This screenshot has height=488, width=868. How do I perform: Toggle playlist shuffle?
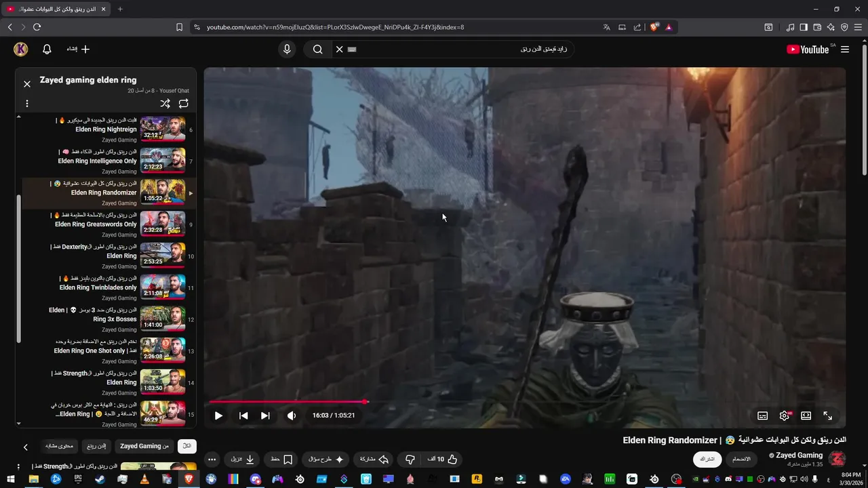click(165, 104)
